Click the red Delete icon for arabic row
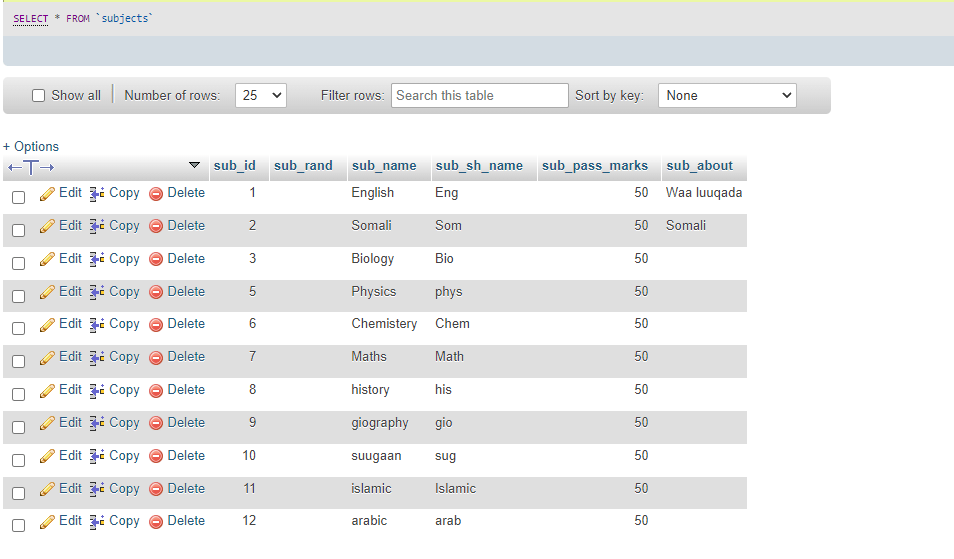The image size is (954, 559). [x=156, y=521]
